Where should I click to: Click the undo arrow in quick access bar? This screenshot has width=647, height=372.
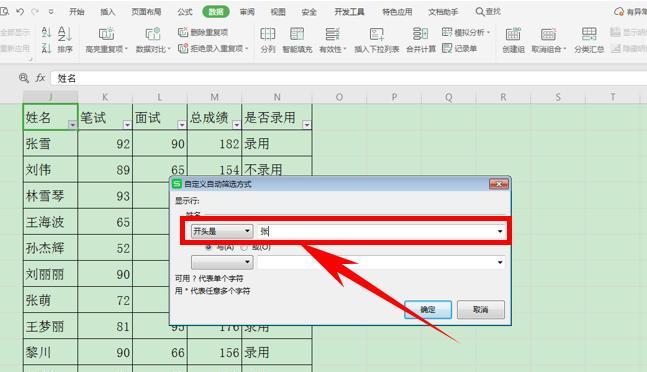coord(19,12)
